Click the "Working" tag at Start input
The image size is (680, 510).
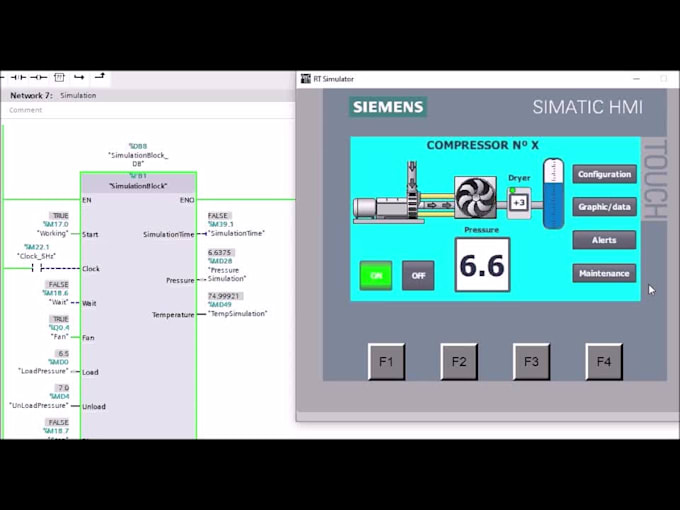pyautogui.click(x=53, y=233)
